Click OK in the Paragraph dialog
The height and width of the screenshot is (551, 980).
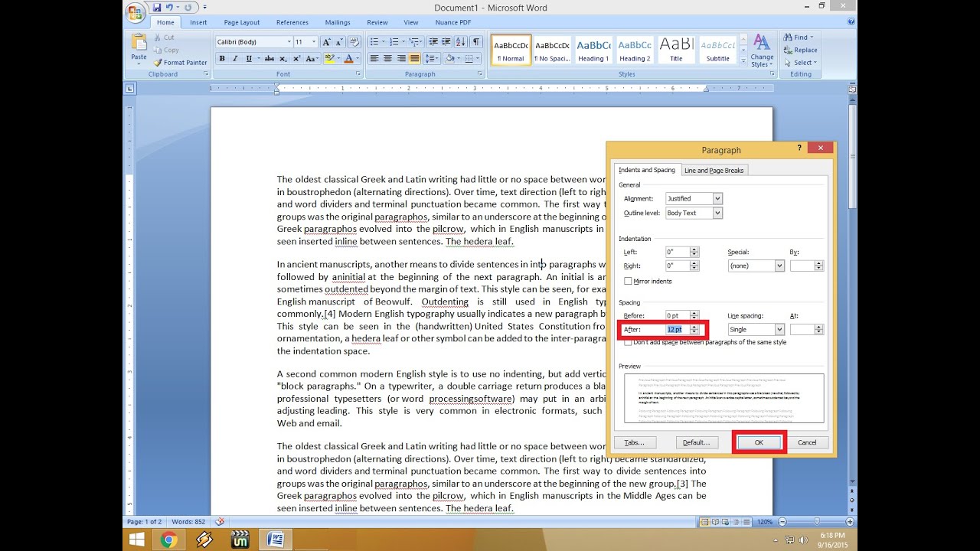pyautogui.click(x=759, y=442)
